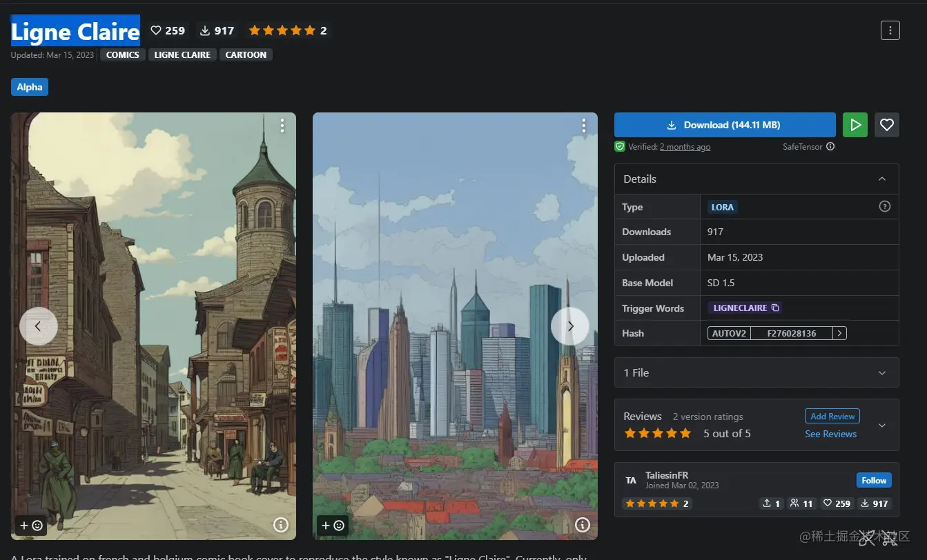The height and width of the screenshot is (560, 927).
Task: Add reaction to the city skyline image
Action: (x=333, y=526)
